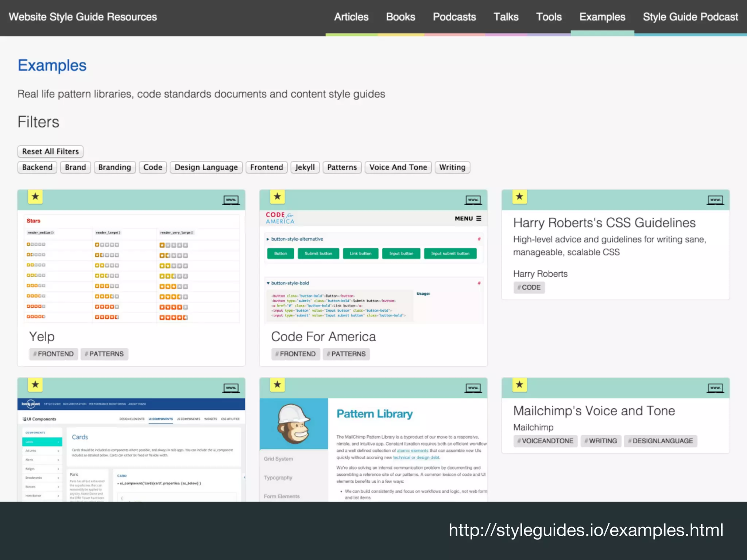Viewport: 747px width, 560px height.
Task: Click #PATTERNS tag on Yelp card
Action: tap(104, 354)
